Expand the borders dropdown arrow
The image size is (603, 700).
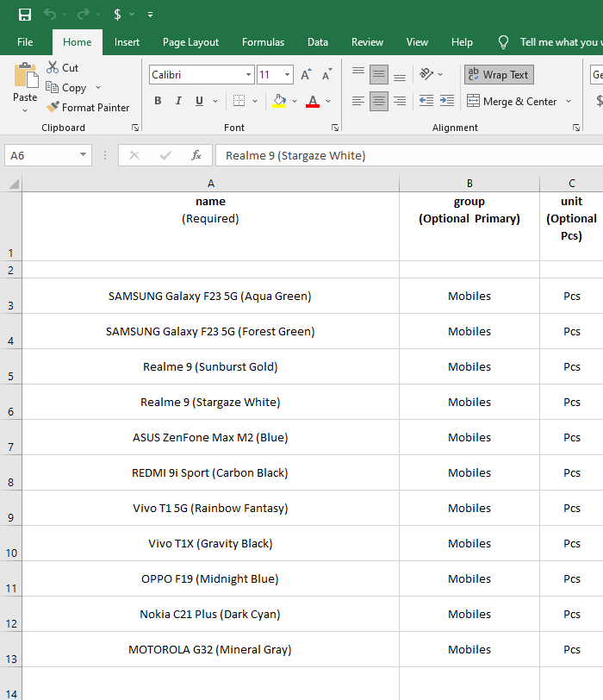[x=255, y=101]
